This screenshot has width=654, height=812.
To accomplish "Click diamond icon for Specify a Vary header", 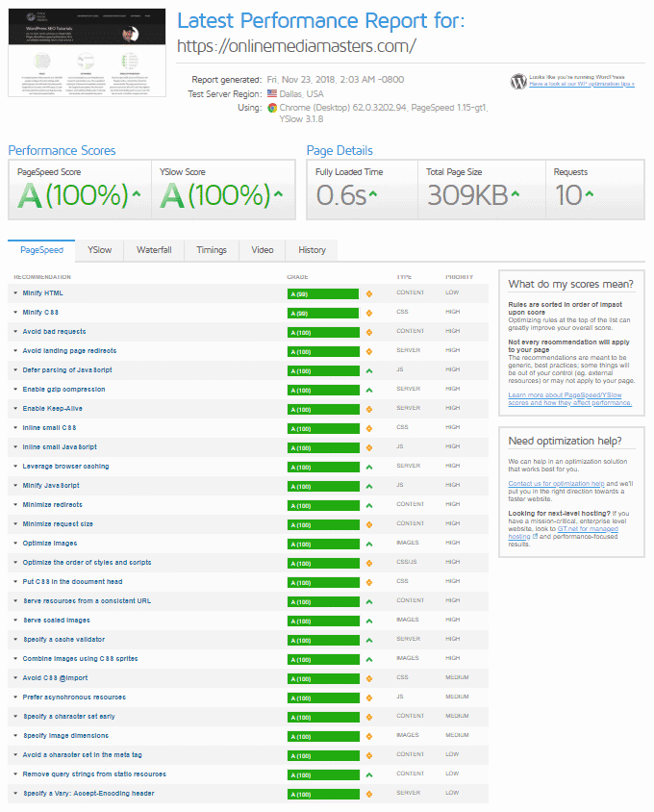I will click(369, 795).
